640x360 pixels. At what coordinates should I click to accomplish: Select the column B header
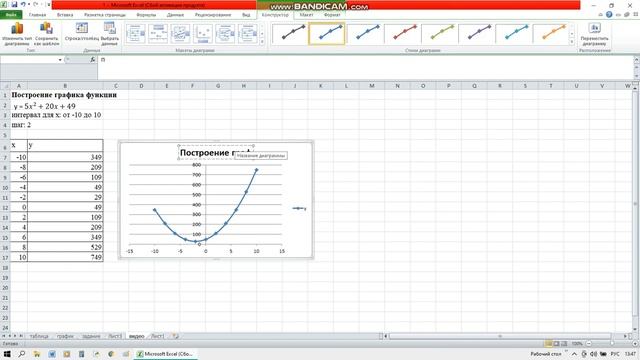coord(65,86)
